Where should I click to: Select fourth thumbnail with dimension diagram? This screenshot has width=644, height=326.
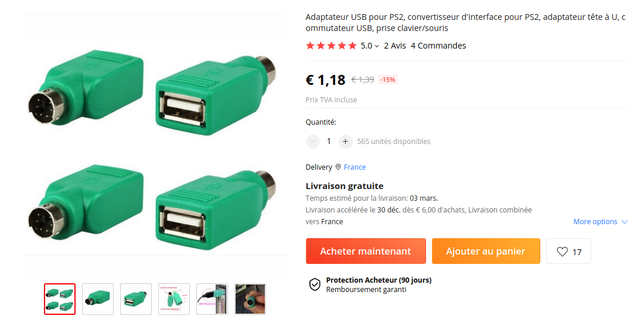(x=174, y=299)
